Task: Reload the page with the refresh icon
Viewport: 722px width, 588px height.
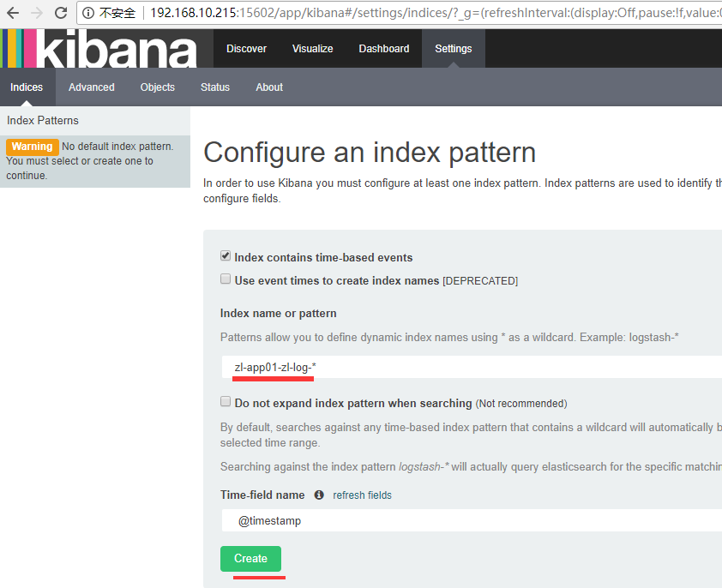Action: (61, 13)
